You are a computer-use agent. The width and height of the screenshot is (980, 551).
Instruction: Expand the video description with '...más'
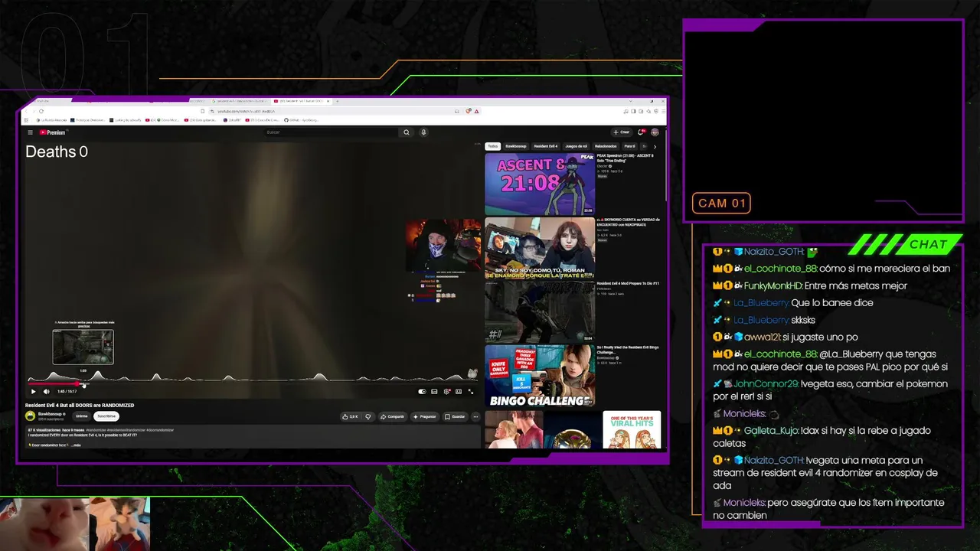pyautogui.click(x=76, y=445)
